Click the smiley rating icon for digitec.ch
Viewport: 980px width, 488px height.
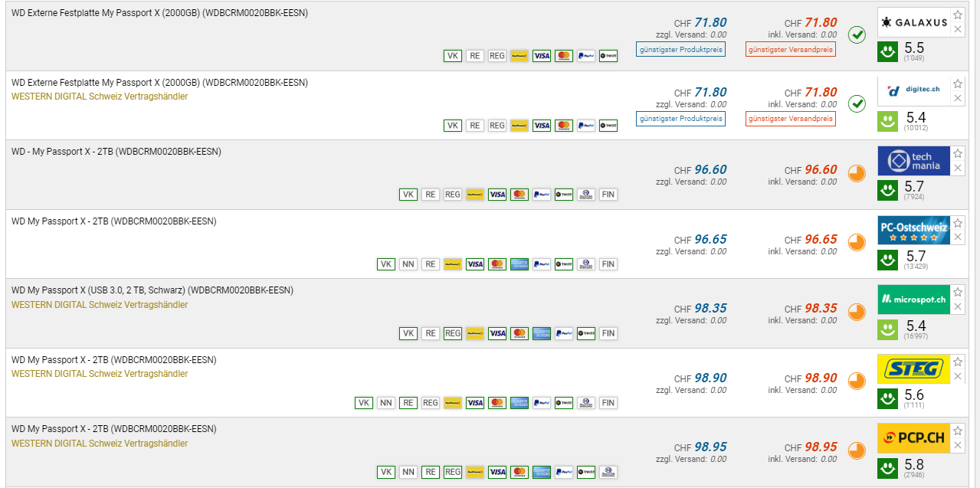(887, 121)
